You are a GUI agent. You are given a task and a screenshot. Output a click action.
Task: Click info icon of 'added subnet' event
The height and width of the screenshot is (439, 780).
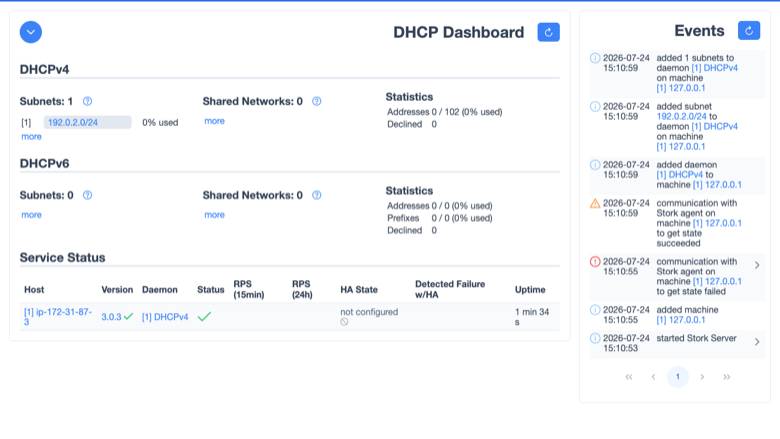pyautogui.click(x=595, y=106)
